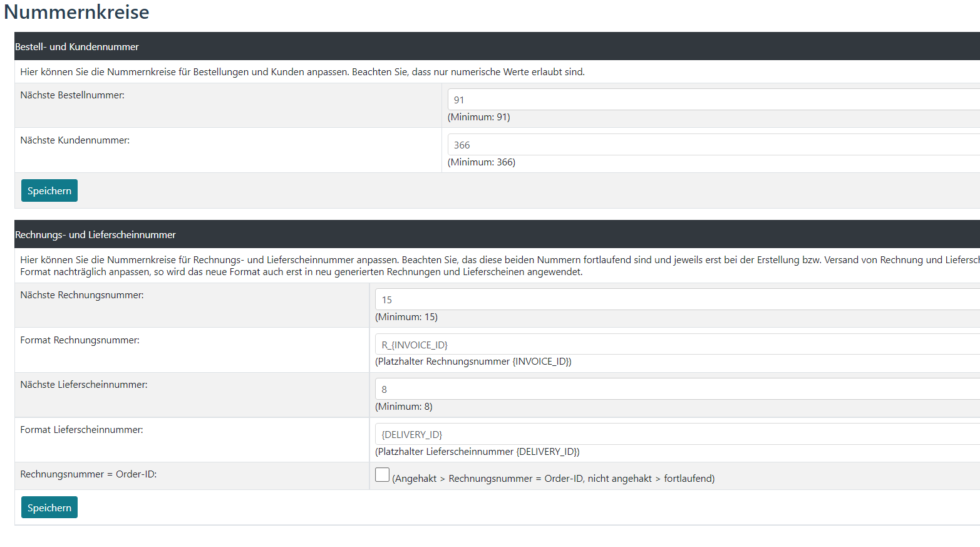Save the Rechnungs- und Lieferscheinnummer settings
The image size is (980, 547).
[x=49, y=508]
